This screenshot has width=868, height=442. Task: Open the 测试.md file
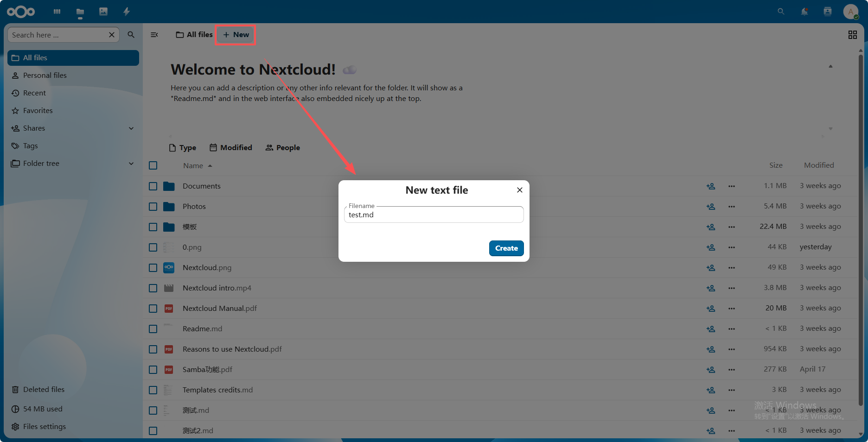click(x=196, y=410)
